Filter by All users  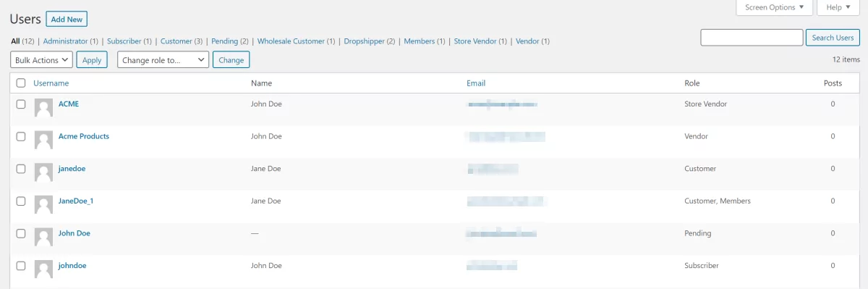(15, 41)
